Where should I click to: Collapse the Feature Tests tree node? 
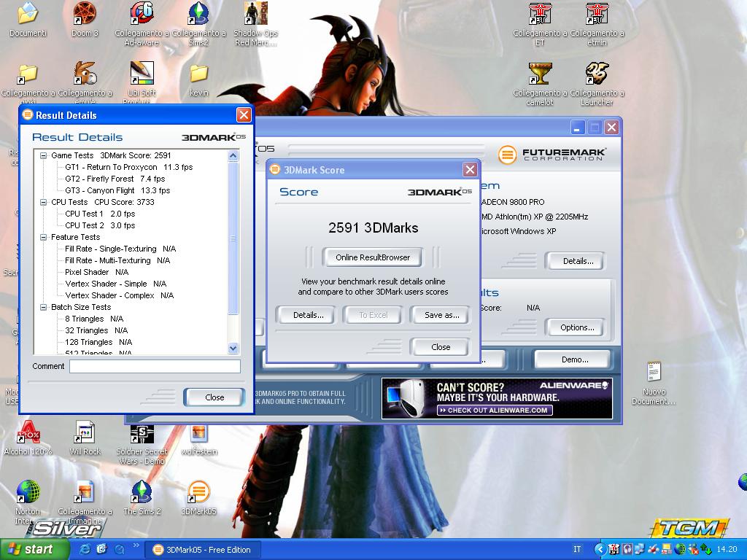click(44, 237)
